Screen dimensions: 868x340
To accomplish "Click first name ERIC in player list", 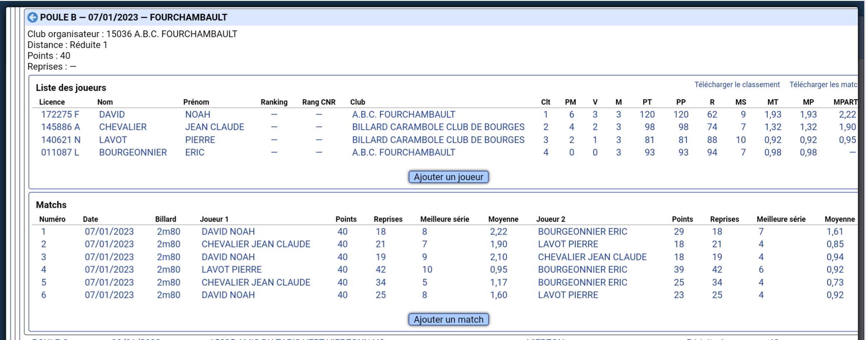I will pyautogui.click(x=195, y=152).
